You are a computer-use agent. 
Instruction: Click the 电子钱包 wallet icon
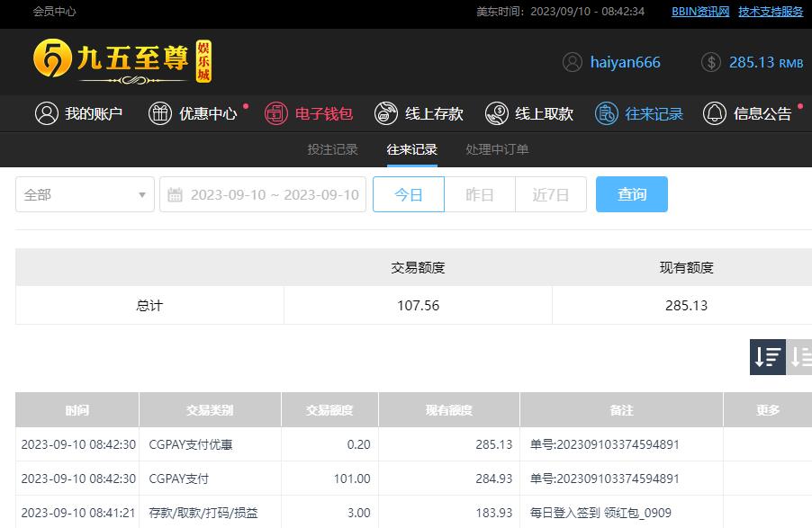(x=276, y=113)
